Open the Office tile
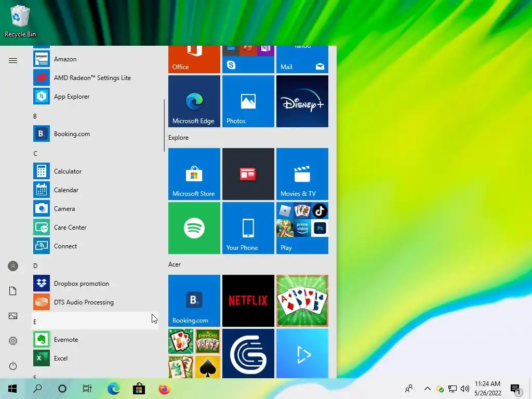The image size is (532, 399). pyautogui.click(x=194, y=59)
